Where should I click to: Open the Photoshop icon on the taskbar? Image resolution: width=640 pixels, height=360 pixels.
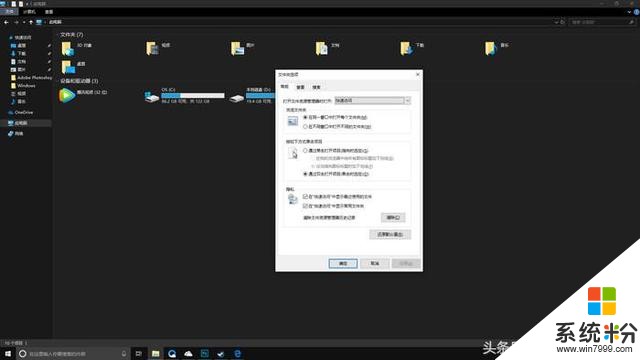coord(204,353)
